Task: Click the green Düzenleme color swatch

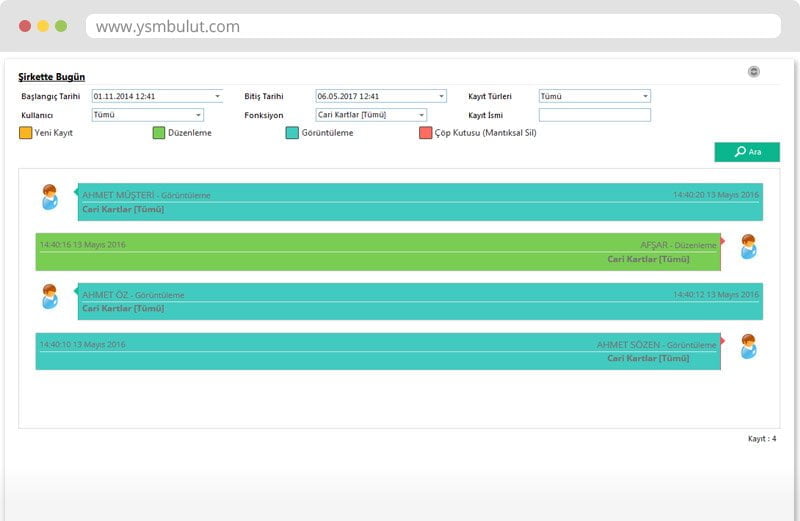Action: coord(158,133)
